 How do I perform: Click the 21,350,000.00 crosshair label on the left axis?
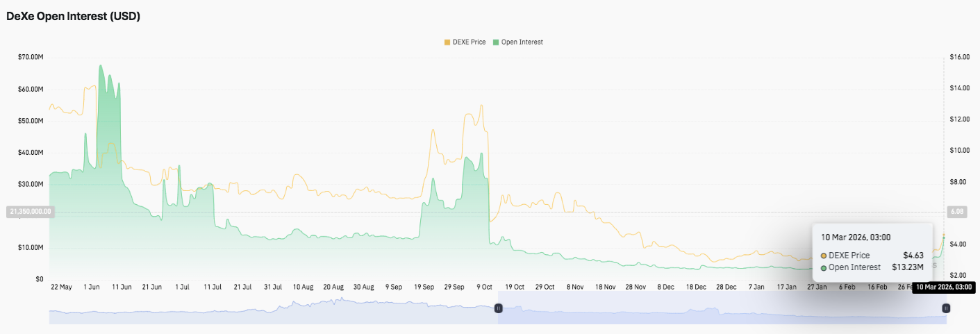tap(30, 212)
